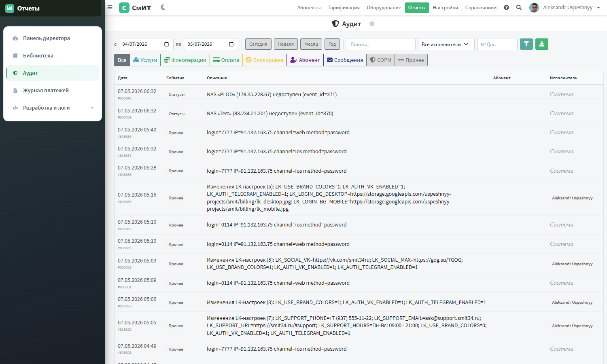Apply filter with the funnel button
This screenshot has width=607, height=364.
pyautogui.click(x=526, y=44)
